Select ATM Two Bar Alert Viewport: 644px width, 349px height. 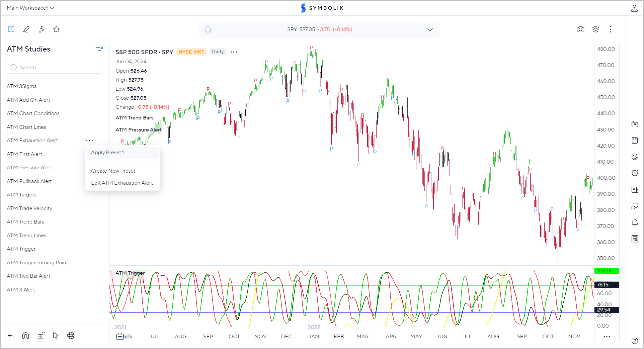click(28, 276)
